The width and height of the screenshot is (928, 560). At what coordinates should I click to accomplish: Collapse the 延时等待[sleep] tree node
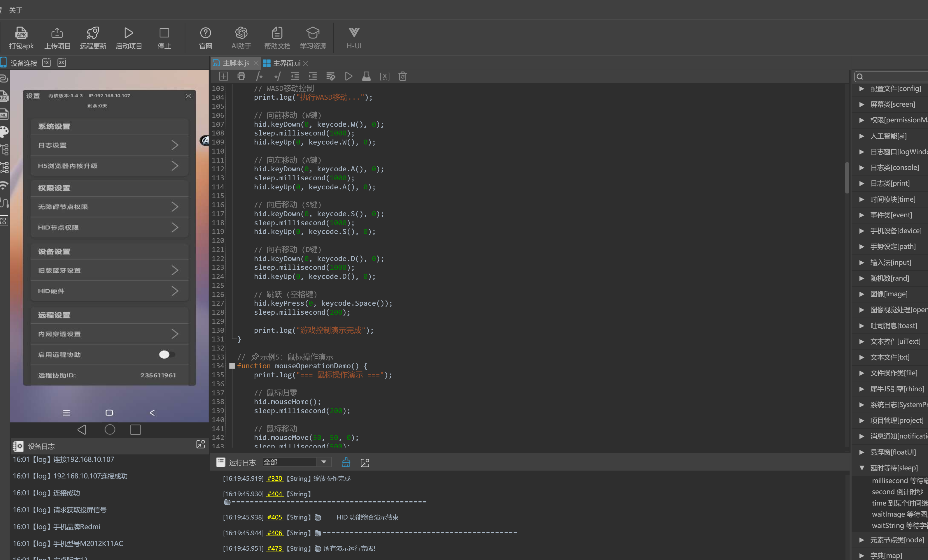pyautogui.click(x=862, y=468)
